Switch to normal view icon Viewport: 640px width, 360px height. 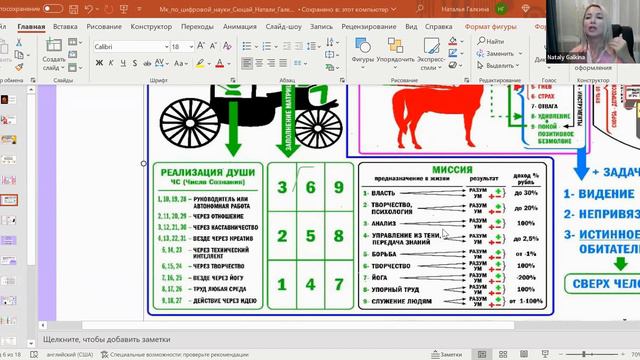(x=482, y=354)
